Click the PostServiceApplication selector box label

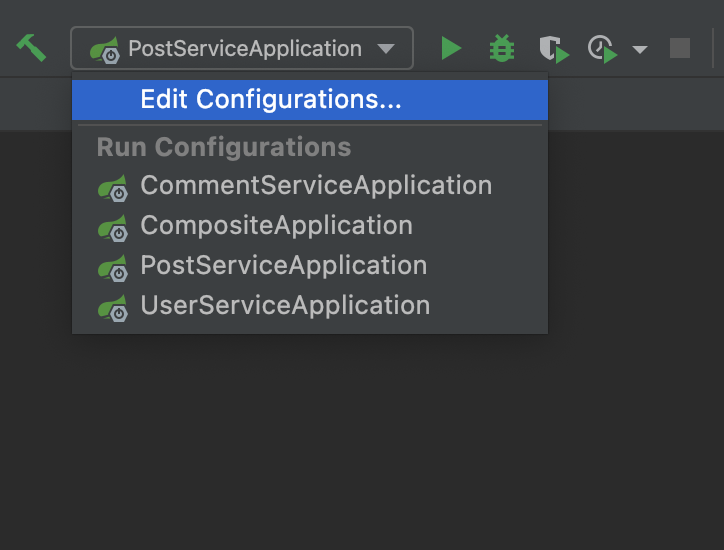click(x=245, y=48)
